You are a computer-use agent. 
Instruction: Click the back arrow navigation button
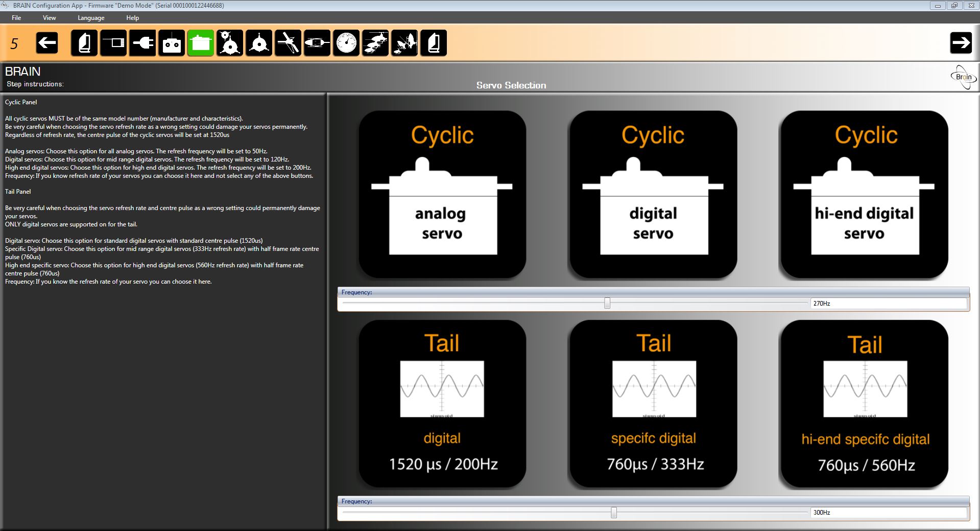coord(47,43)
